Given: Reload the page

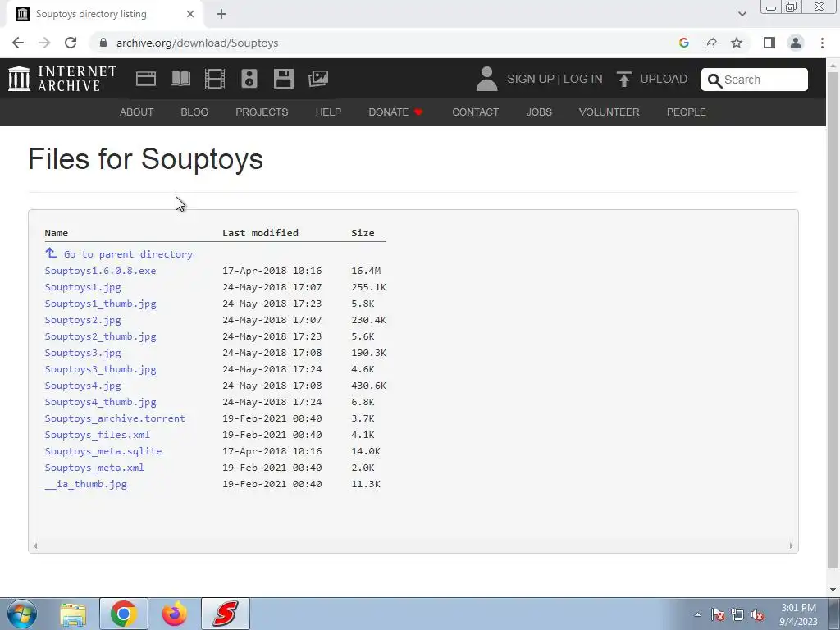Looking at the screenshot, I should 71,43.
